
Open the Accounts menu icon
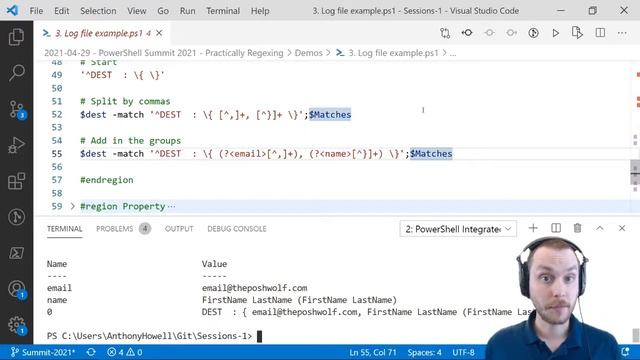point(16,289)
